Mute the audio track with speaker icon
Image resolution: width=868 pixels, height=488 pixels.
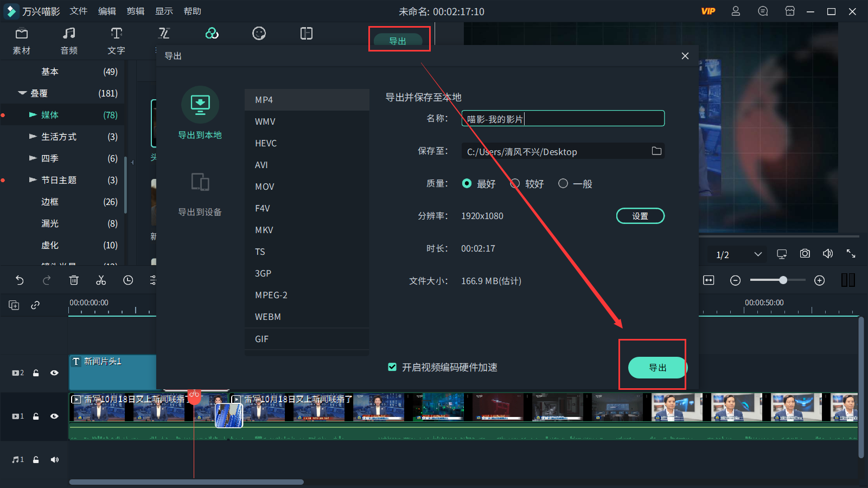tap(54, 459)
